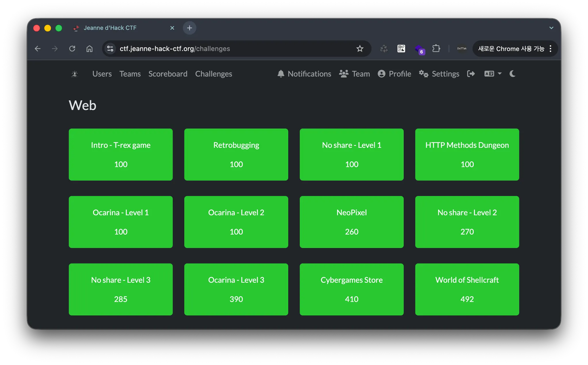Open the Settings nav link

click(x=439, y=74)
